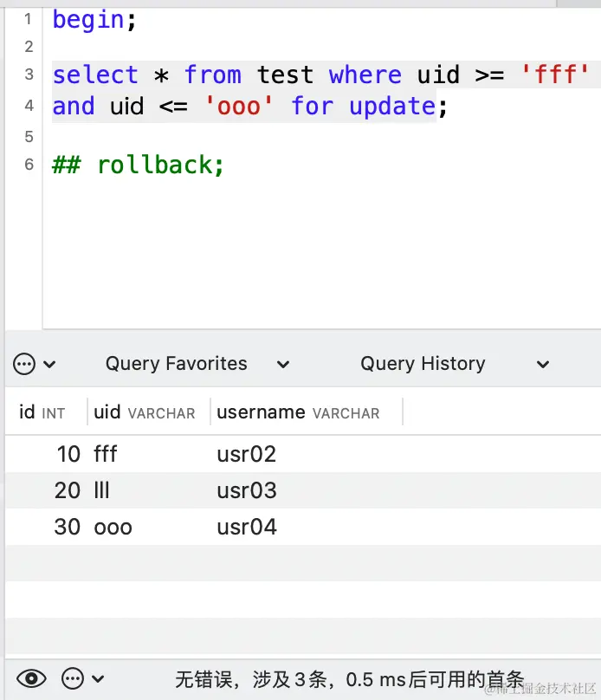The height and width of the screenshot is (700, 601).
Task: Open the Query Favorites dropdown
Action: (x=197, y=364)
